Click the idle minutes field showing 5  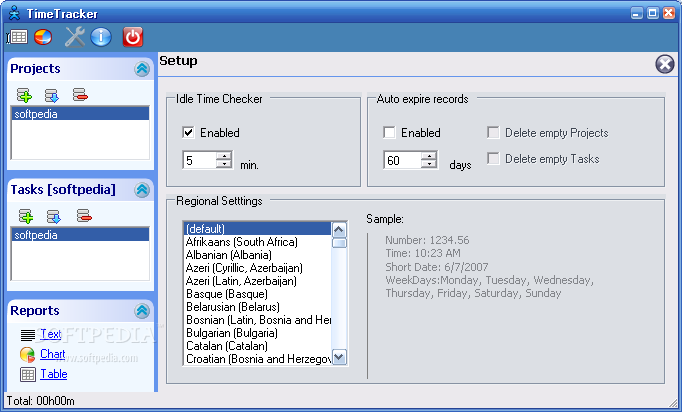[x=200, y=160]
